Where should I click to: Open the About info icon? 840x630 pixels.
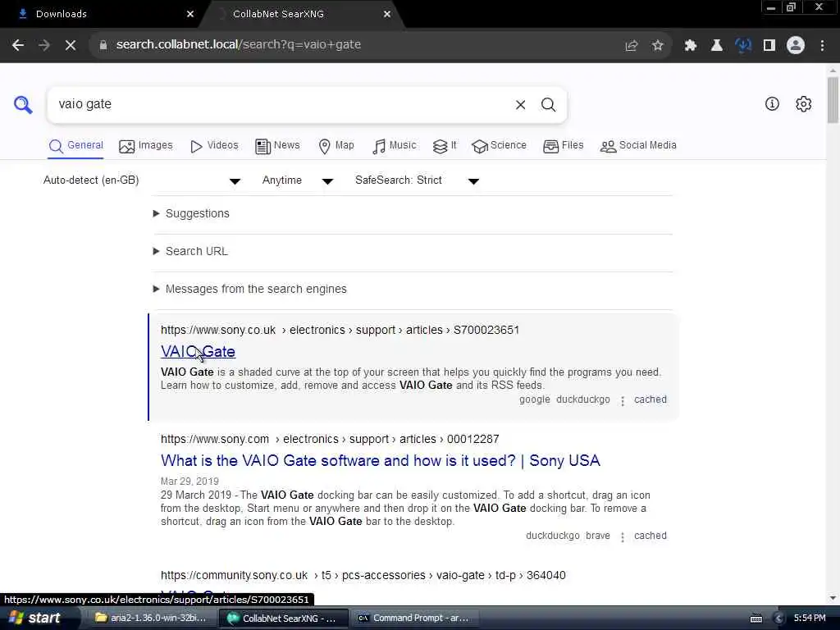pyautogui.click(x=772, y=104)
